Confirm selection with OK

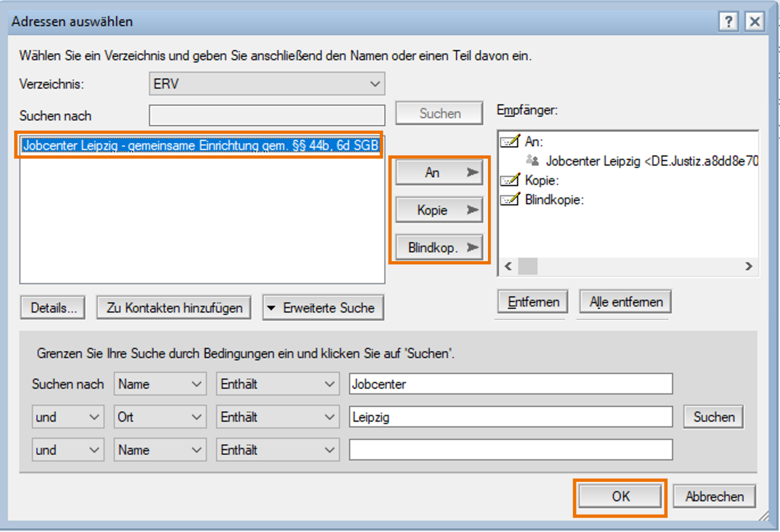(x=620, y=496)
